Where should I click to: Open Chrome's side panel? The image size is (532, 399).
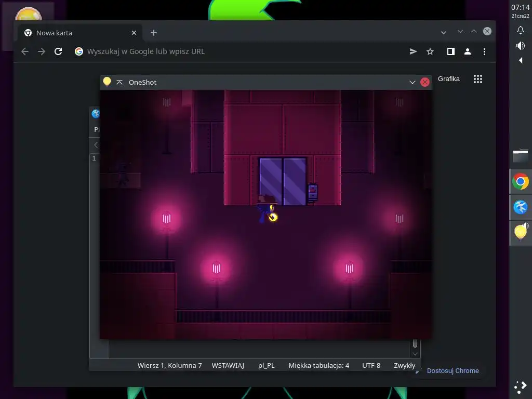pyautogui.click(x=450, y=51)
